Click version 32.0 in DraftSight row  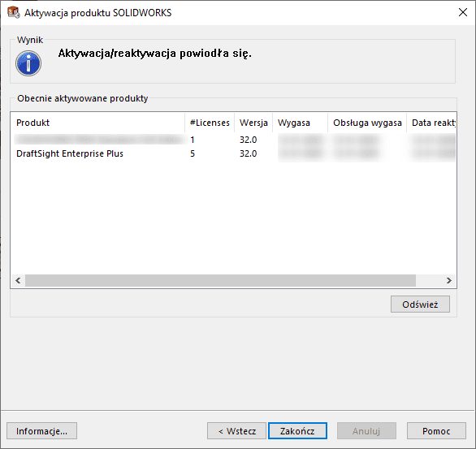(248, 153)
